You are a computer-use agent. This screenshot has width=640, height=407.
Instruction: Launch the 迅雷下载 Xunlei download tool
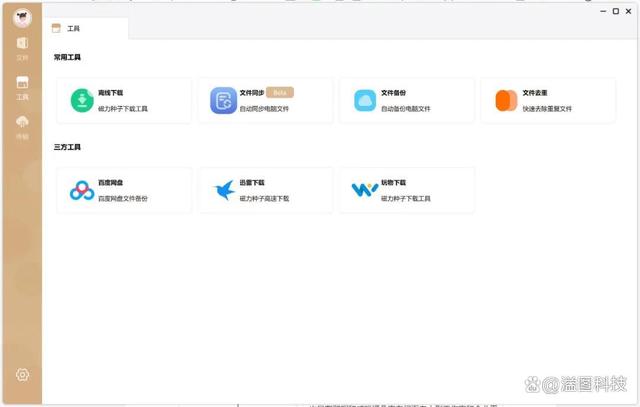pos(265,190)
